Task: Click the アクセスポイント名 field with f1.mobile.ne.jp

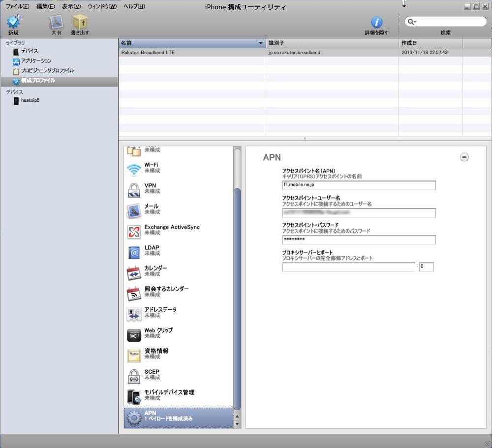Action: 359,185
